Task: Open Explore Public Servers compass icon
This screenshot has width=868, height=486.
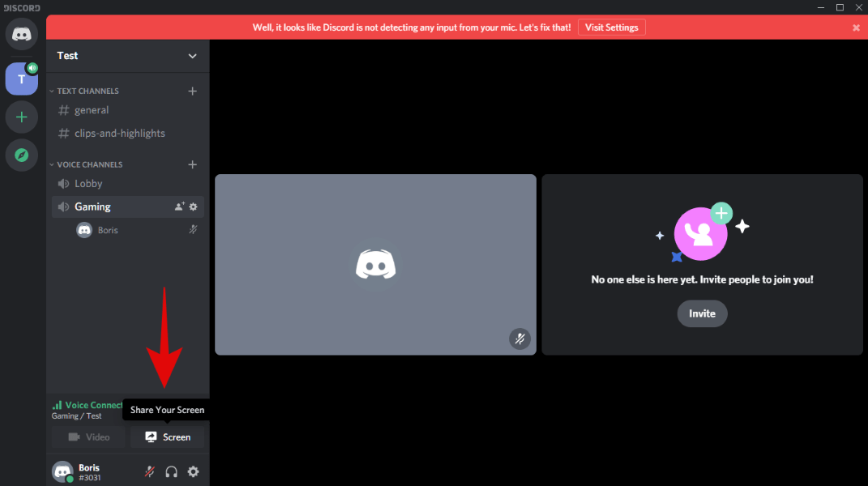Action: 22,155
